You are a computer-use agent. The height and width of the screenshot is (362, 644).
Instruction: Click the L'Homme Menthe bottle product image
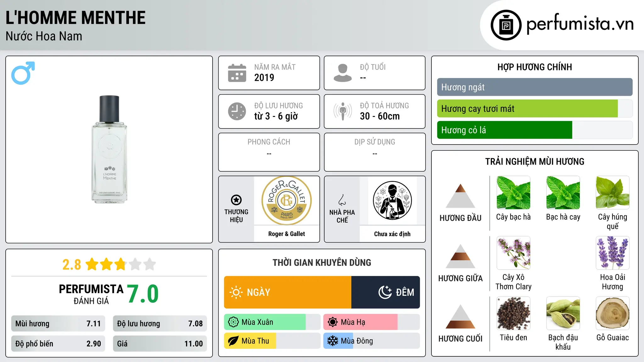click(x=109, y=149)
